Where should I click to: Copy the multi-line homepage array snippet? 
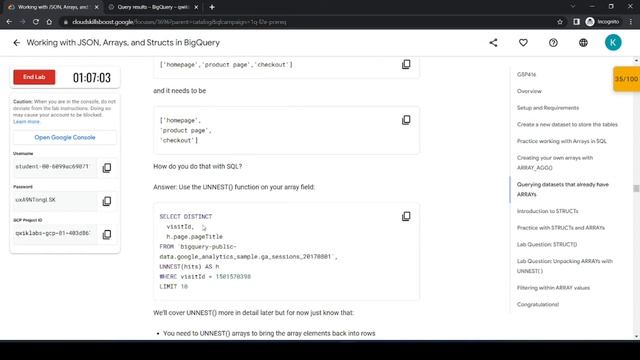(x=406, y=120)
